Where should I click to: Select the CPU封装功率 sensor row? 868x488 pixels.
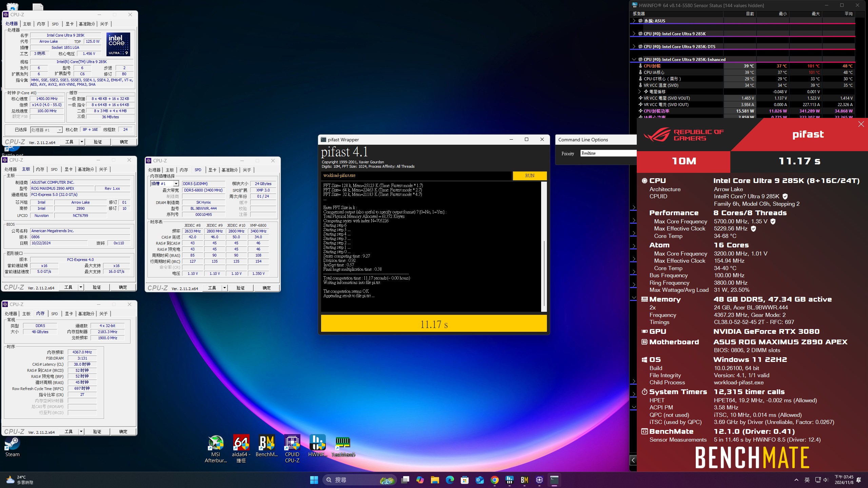tap(743, 111)
